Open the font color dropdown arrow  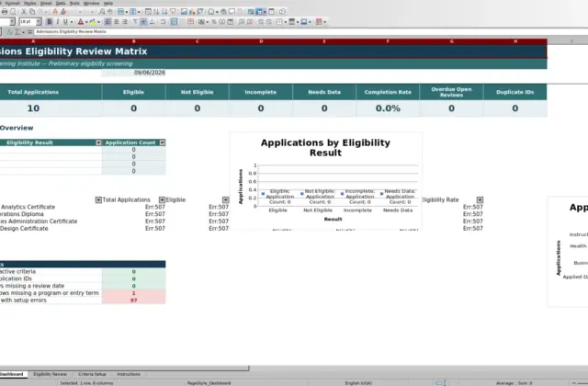pyautogui.click(x=86, y=22)
